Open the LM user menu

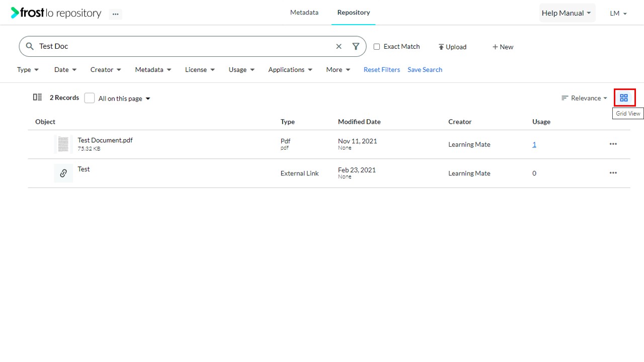618,14
